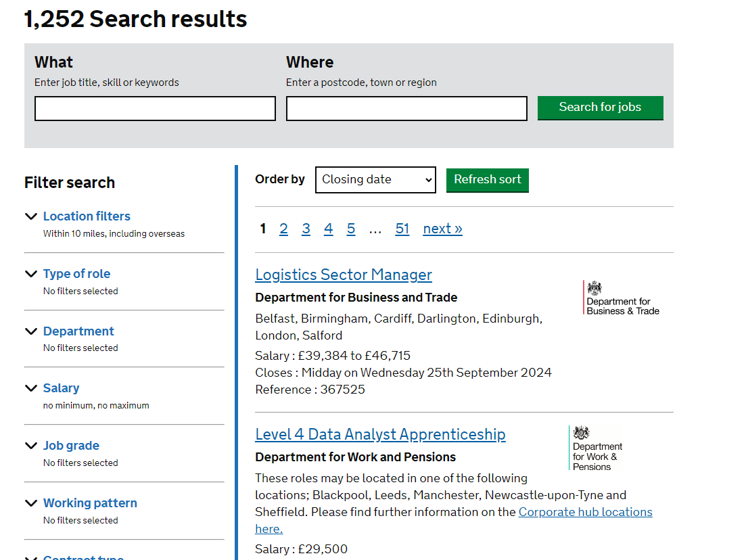
Task: Go to results page 2
Action: pyautogui.click(x=283, y=229)
